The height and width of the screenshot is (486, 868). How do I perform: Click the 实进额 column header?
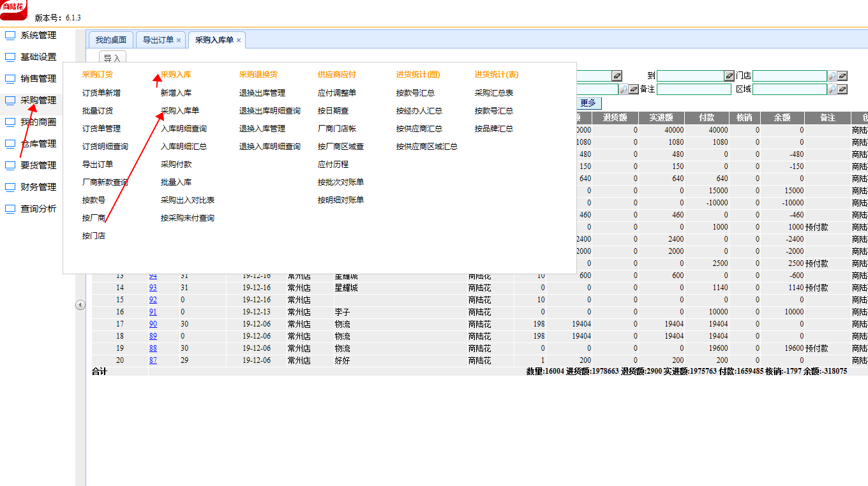[661, 118]
